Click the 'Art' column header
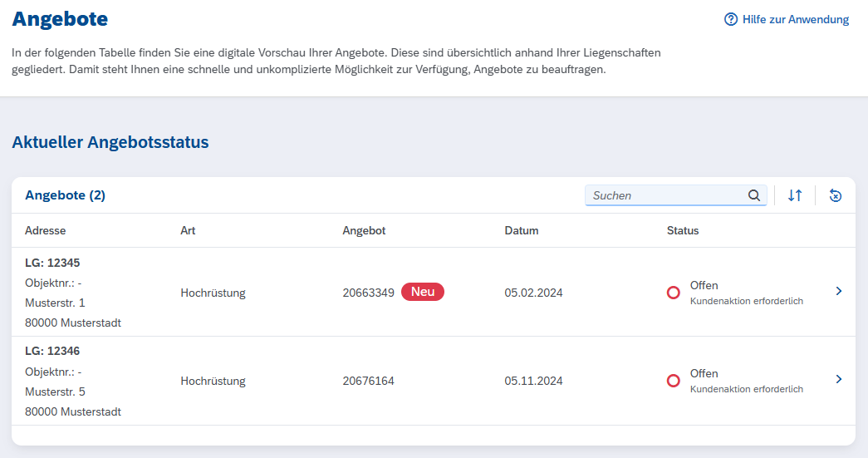This screenshot has width=868, height=458. pos(188,230)
